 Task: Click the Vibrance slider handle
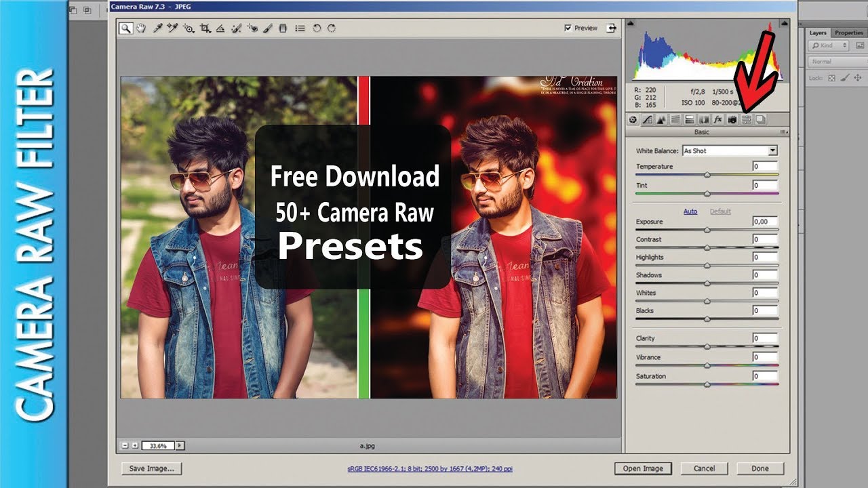coord(707,365)
